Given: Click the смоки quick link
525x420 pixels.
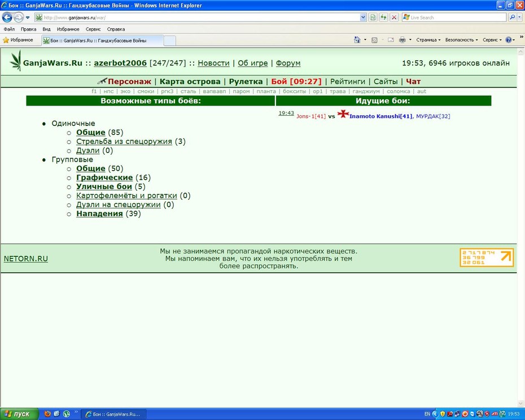Looking at the screenshot, I should click(x=146, y=91).
